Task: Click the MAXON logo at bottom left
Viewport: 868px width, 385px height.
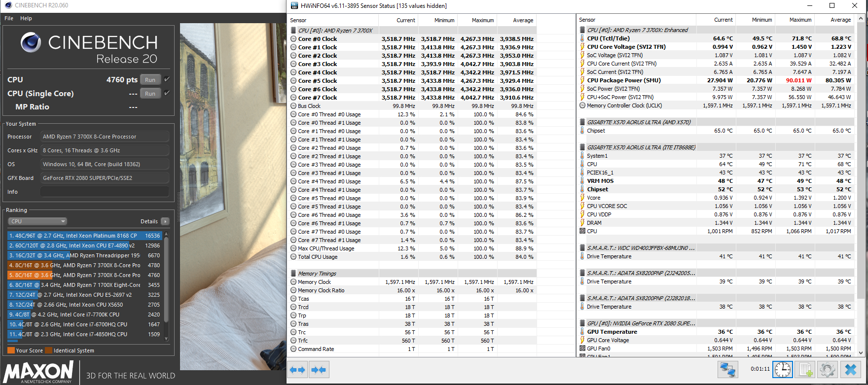Action: [38, 372]
